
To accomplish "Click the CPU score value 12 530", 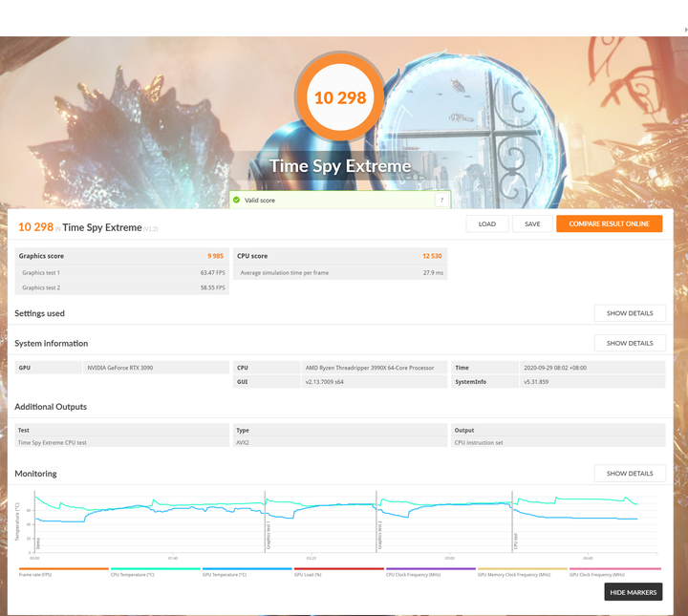I will point(432,256).
